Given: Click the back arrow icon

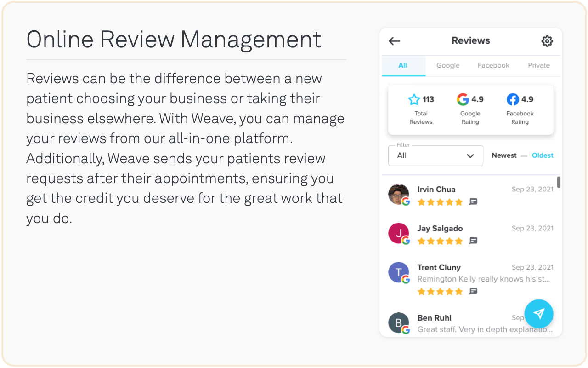Looking at the screenshot, I should click(x=395, y=41).
